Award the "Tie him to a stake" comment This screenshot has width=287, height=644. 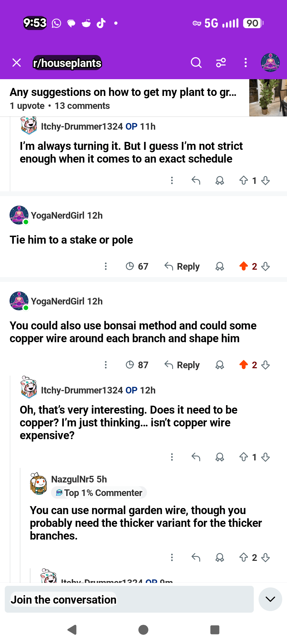point(220,266)
